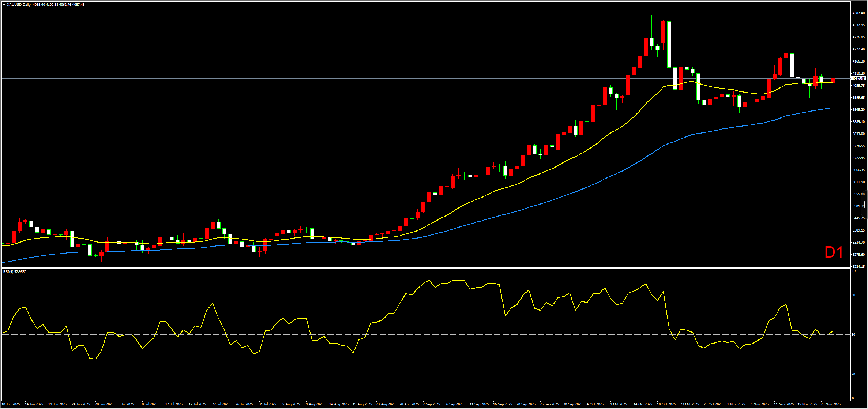Open the dropdown arrow beside XAUUSD,Daily
The width and height of the screenshot is (868, 409).
pos(4,5)
